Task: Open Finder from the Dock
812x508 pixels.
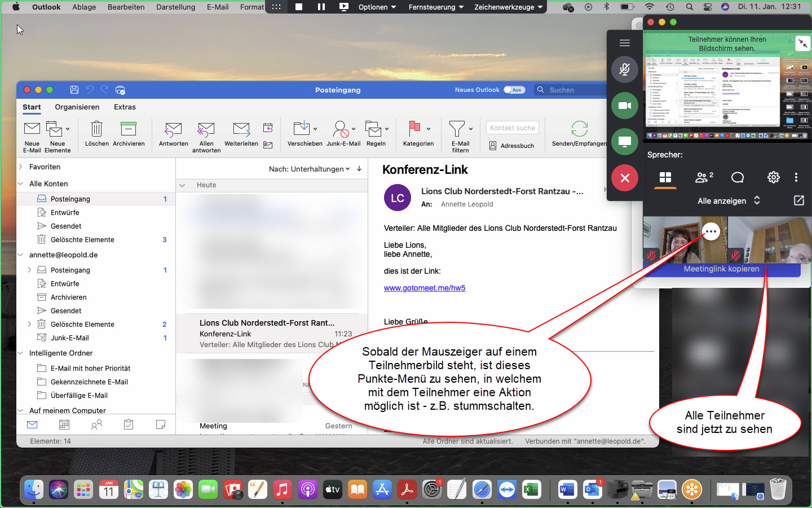Action: [34, 489]
